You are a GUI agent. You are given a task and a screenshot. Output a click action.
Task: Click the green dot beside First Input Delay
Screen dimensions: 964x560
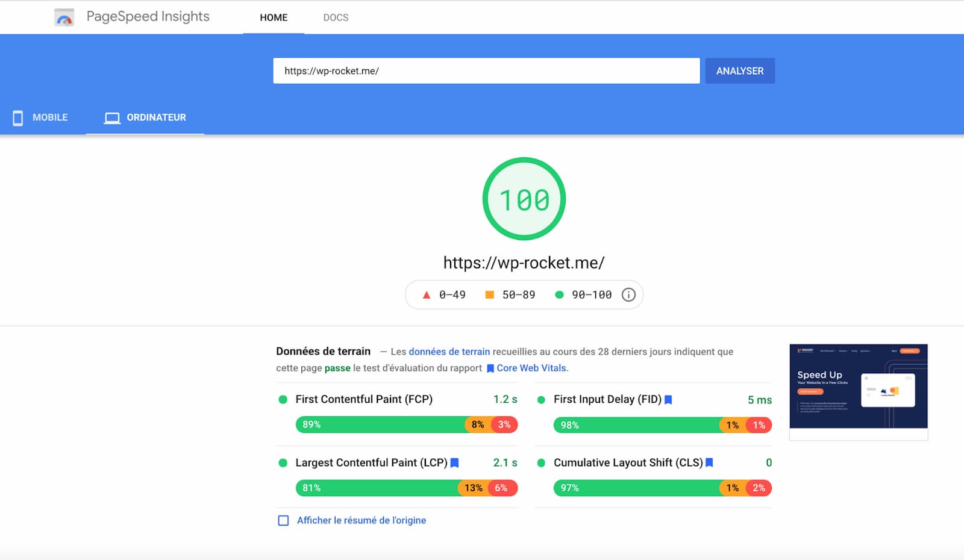[x=541, y=400]
